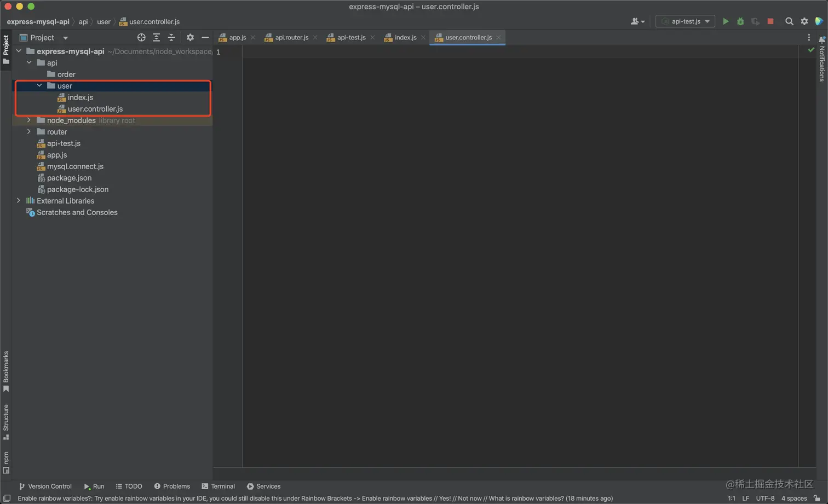Image resolution: width=828 pixels, height=504 pixels.
Task: Toggle the Bookmarks tool window
Action: coord(6,372)
